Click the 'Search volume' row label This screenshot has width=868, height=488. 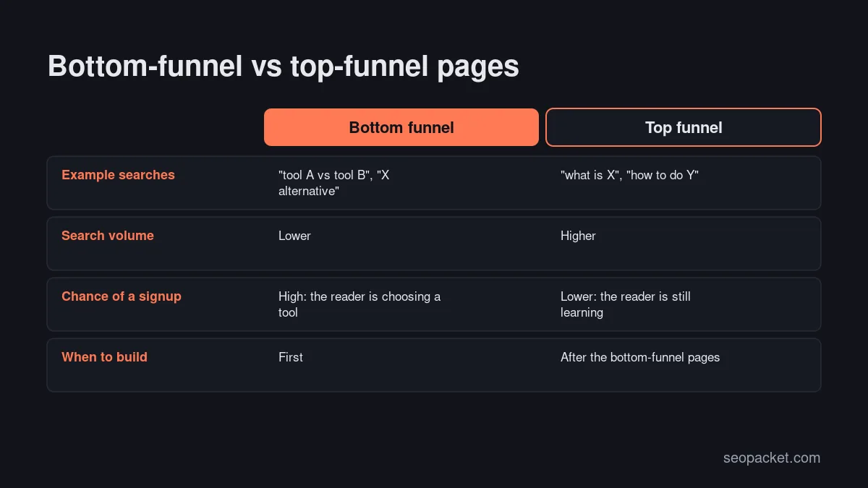pos(108,236)
